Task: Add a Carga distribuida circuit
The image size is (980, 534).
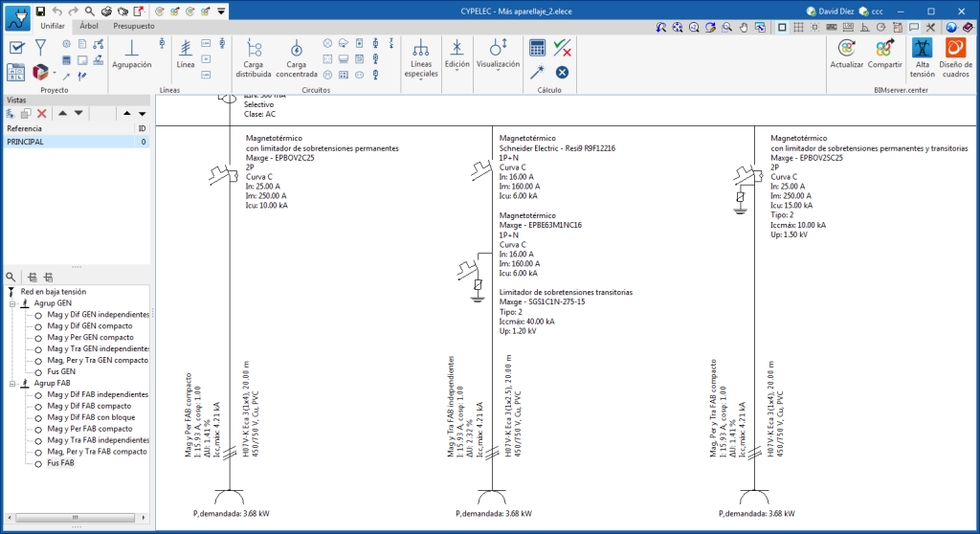Action: click(x=253, y=58)
